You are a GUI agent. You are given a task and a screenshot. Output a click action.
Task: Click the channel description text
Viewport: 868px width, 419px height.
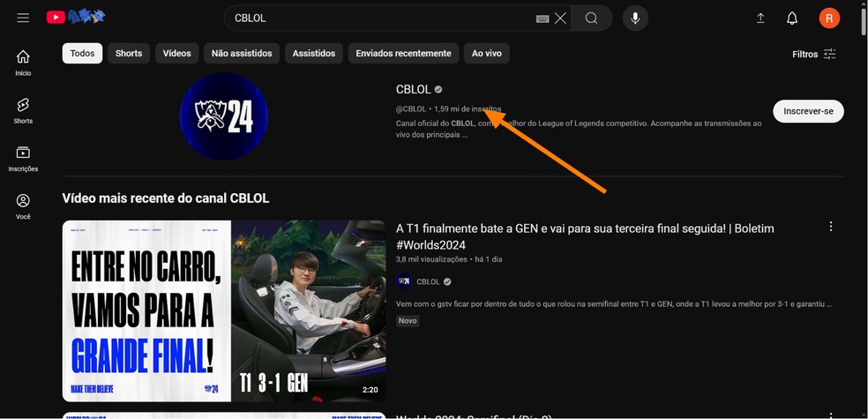click(x=579, y=129)
